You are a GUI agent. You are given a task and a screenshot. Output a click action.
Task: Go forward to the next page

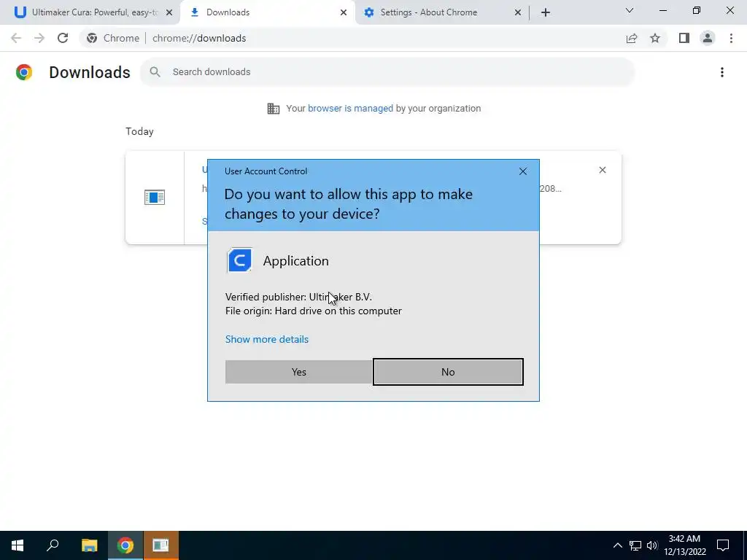(39, 38)
